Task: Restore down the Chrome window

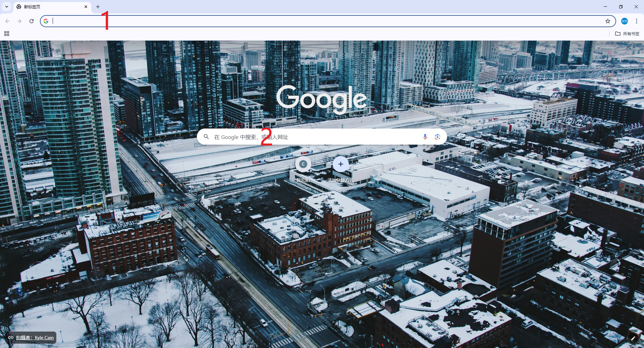Action: pyautogui.click(x=621, y=7)
